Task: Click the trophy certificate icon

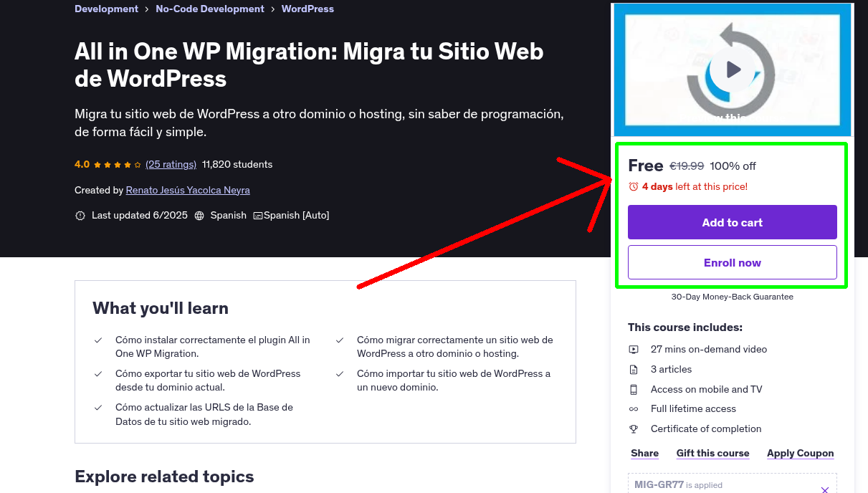Action: click(x=634, y=429)
